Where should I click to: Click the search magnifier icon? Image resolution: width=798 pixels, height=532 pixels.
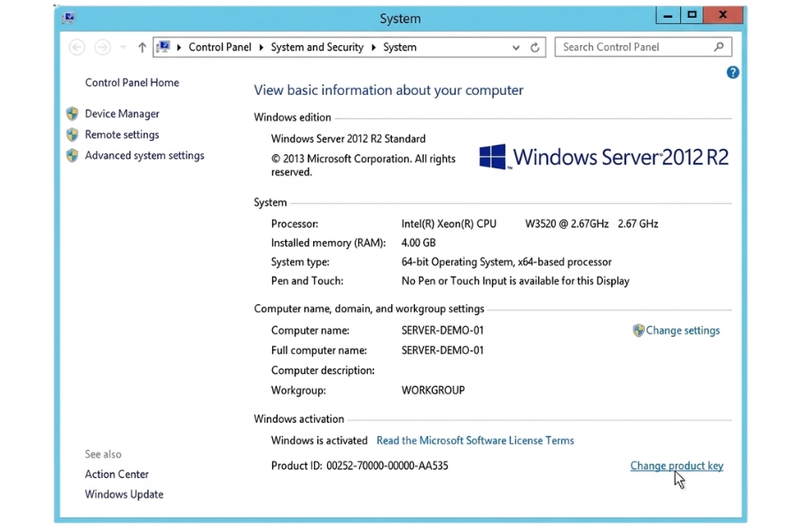718,47
